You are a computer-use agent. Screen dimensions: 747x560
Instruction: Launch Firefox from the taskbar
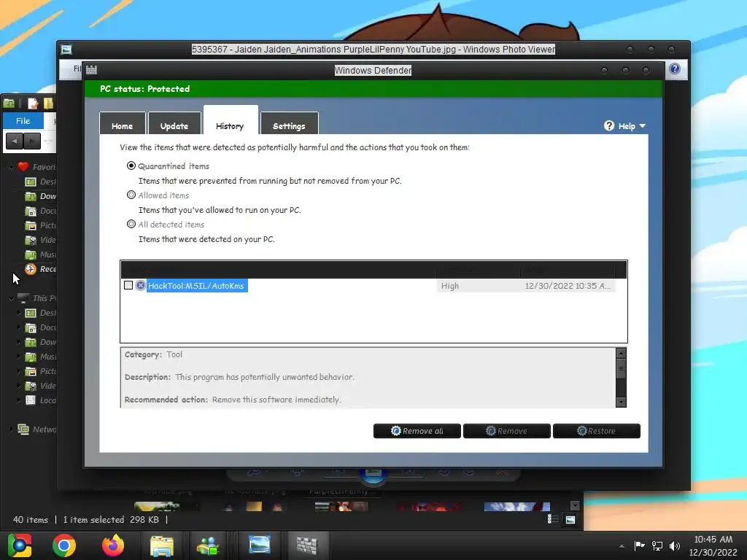[113, 545]
